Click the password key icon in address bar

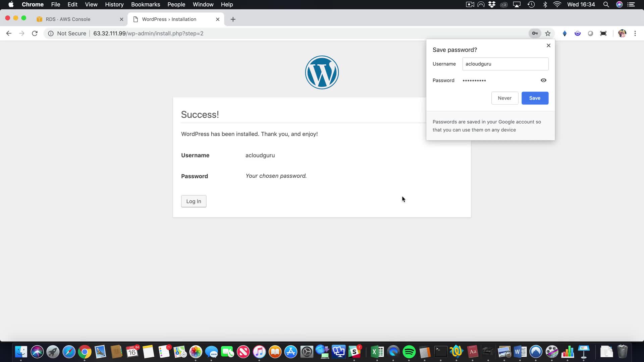pos(535,34)
